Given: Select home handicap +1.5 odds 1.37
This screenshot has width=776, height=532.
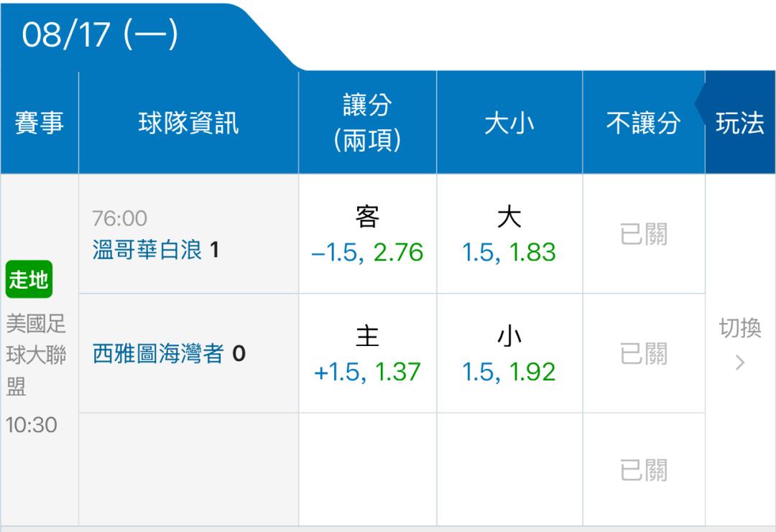Looking at the screenshot, I should tap(367, 353).
